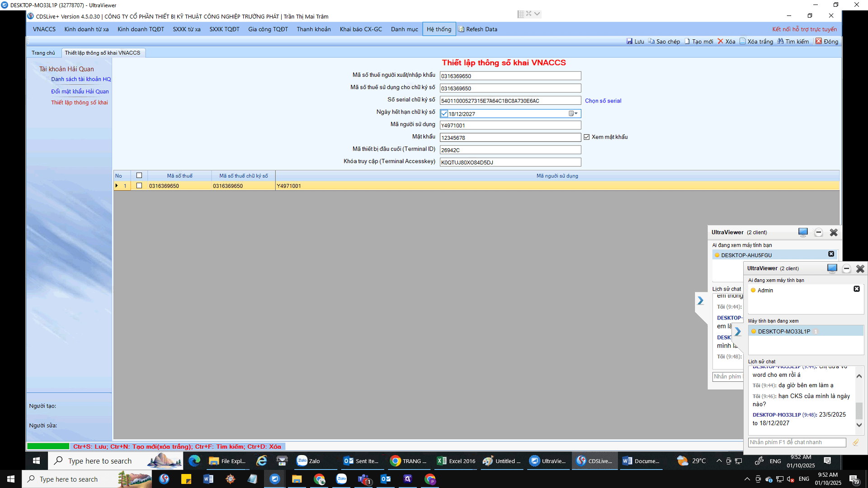The image size is (868, 488).
Task: Click the chat history scrollbar down arrow
Action: coord(859,425)
